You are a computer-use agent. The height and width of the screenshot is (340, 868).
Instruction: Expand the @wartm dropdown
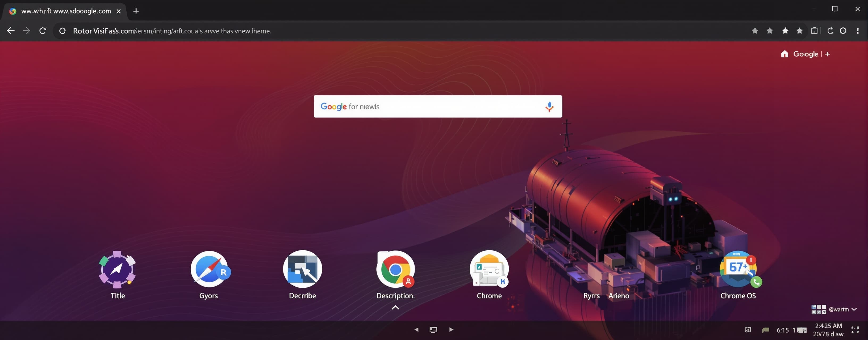coord(854,309)
